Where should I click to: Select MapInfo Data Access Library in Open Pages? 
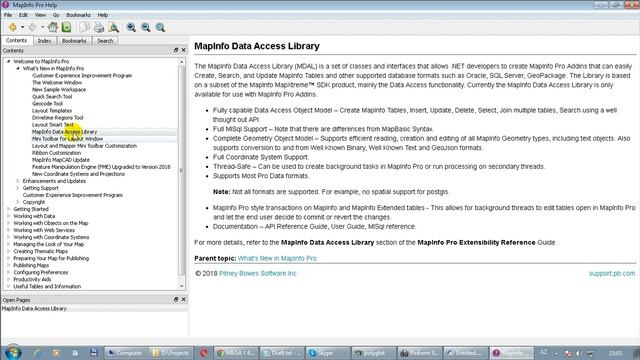(x=34, y=309)
